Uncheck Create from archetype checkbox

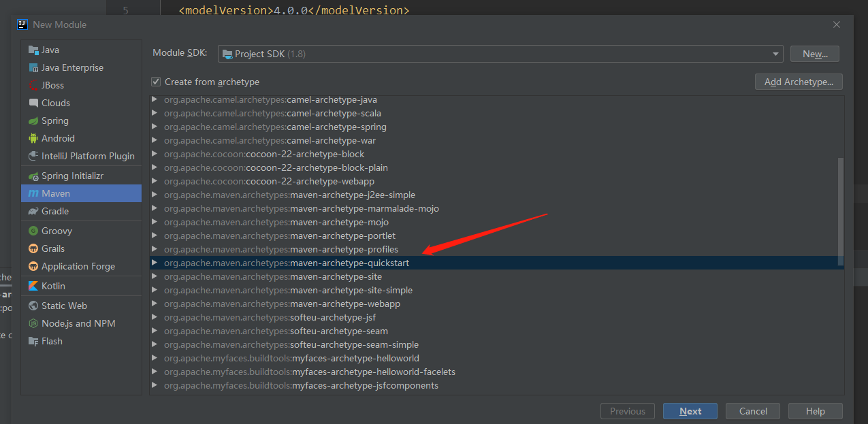157,82
